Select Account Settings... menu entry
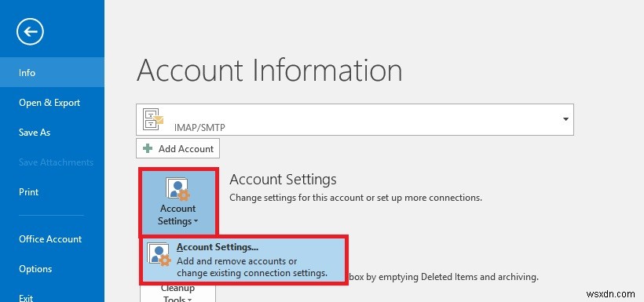This screenshot has width=644, height=302. (243, 260)
